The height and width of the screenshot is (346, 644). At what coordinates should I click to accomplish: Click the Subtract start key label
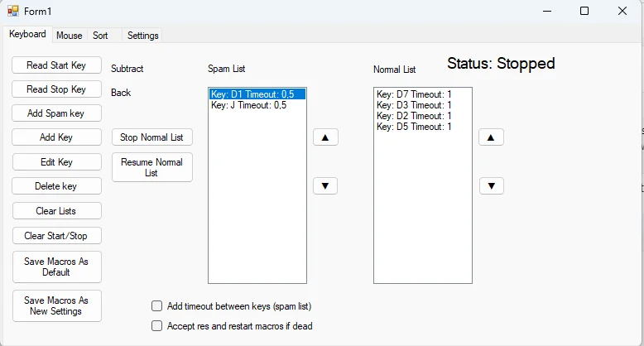pyautogui.click(x=127, y=69)
